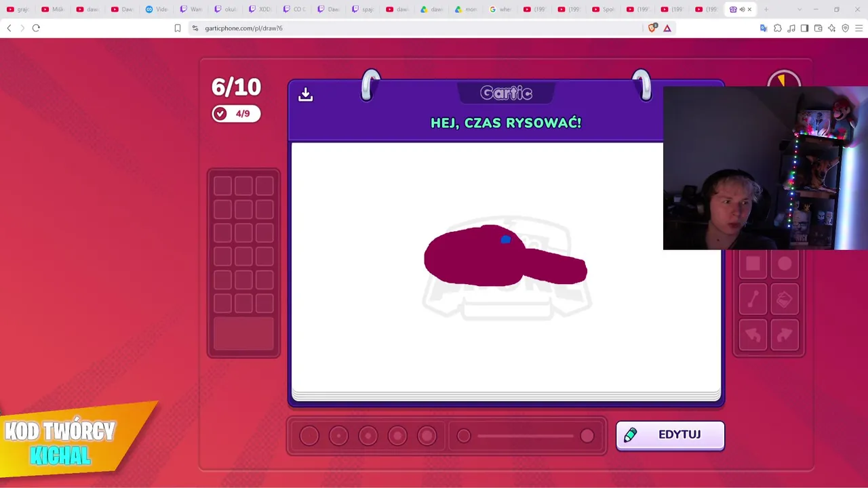Reload the garticphone page
Viewport: 868px width, 488px height.
[x=36, y=28]
